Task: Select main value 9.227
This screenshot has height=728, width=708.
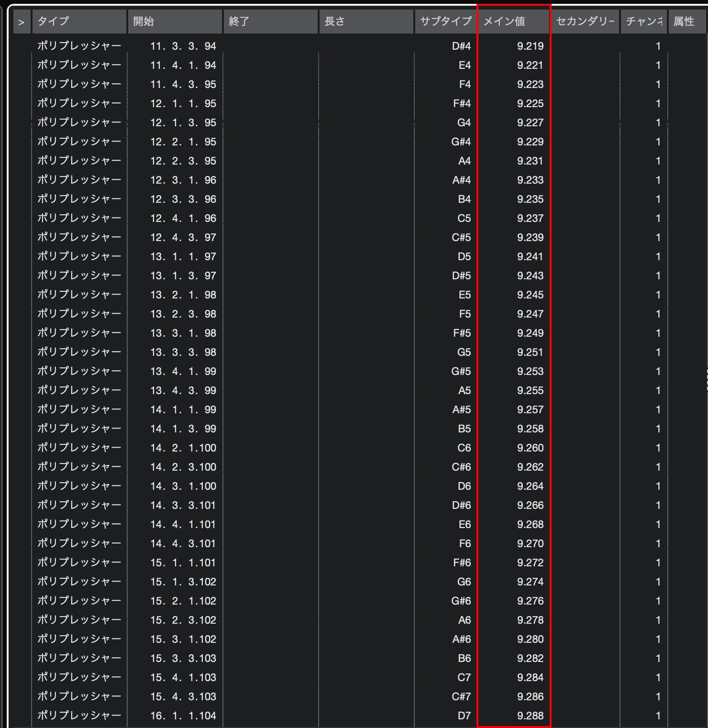Action: [530, 122]
